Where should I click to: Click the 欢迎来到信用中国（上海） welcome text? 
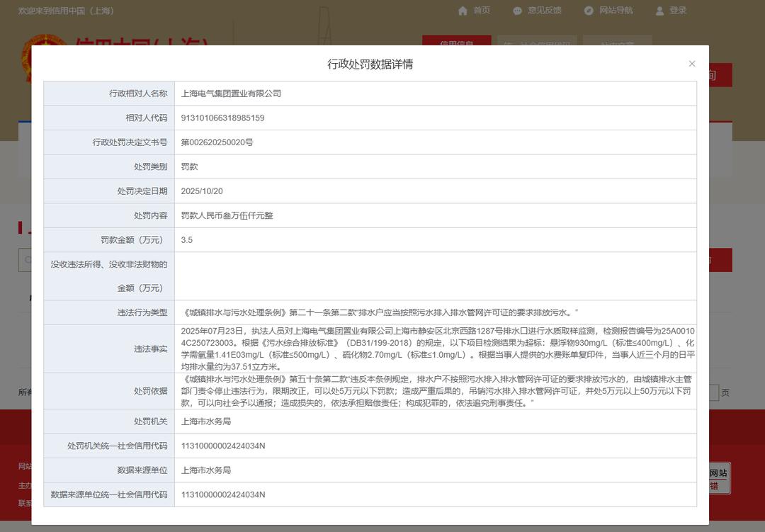[66, 11]
